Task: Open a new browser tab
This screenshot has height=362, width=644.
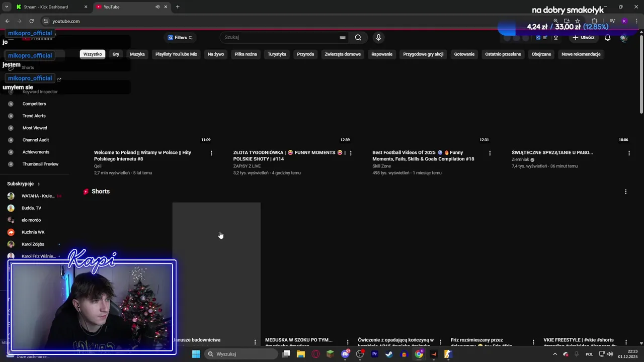Action: pos(178,7)
